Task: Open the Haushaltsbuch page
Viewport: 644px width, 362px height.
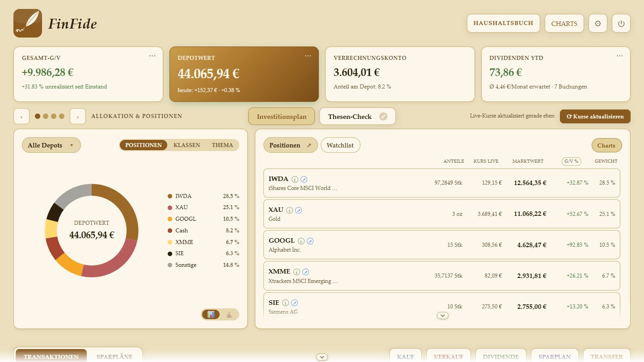Action: [504, 23]
